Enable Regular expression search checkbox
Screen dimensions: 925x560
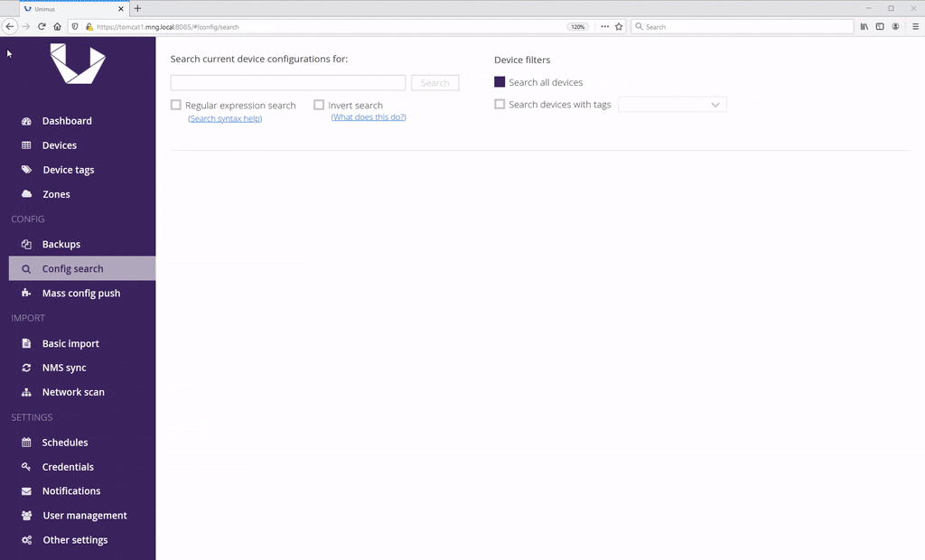click(x=176, y=105)
